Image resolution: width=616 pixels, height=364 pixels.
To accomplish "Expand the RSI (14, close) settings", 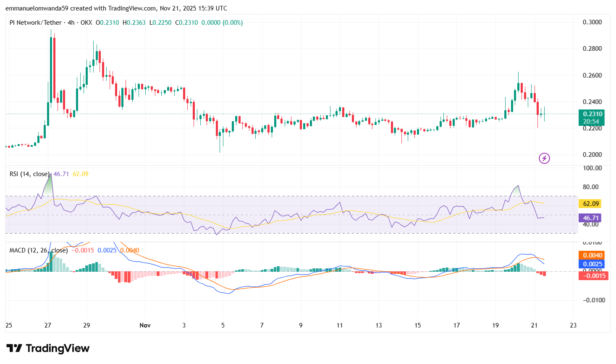I will point(29,173).
